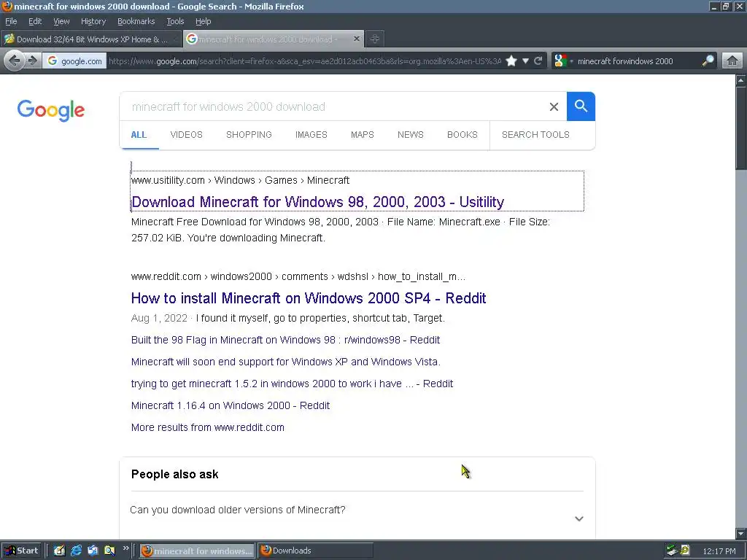Click the Google logo
This screenshot has width=747, height=560.
point(51,110)
